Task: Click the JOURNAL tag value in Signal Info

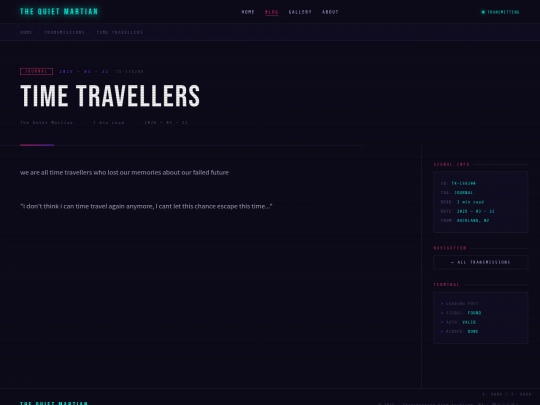Action: point(464,193)
